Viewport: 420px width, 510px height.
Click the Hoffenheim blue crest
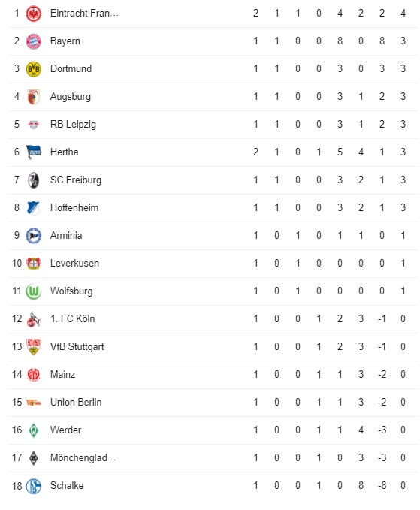(34, 208)
